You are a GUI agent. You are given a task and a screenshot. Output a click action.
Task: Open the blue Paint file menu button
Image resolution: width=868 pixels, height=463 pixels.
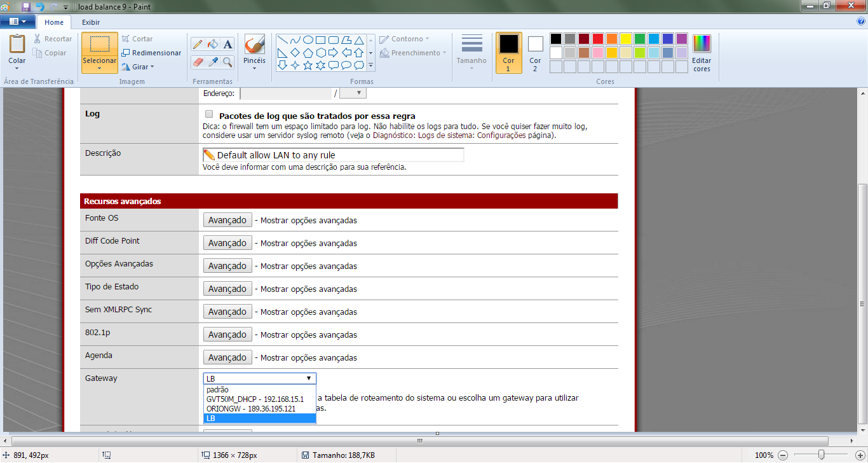point(18,22)
